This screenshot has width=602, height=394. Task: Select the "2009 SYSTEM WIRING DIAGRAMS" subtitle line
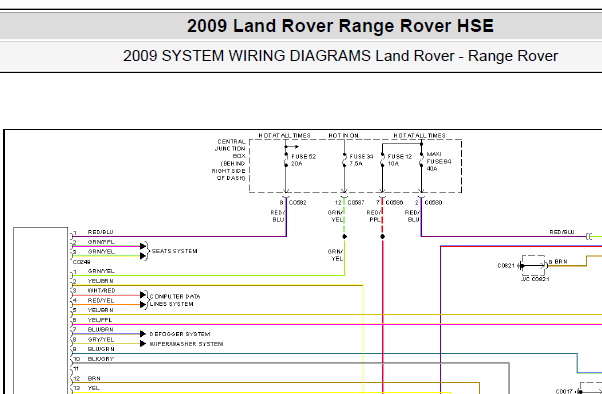(x=340, y=56)
